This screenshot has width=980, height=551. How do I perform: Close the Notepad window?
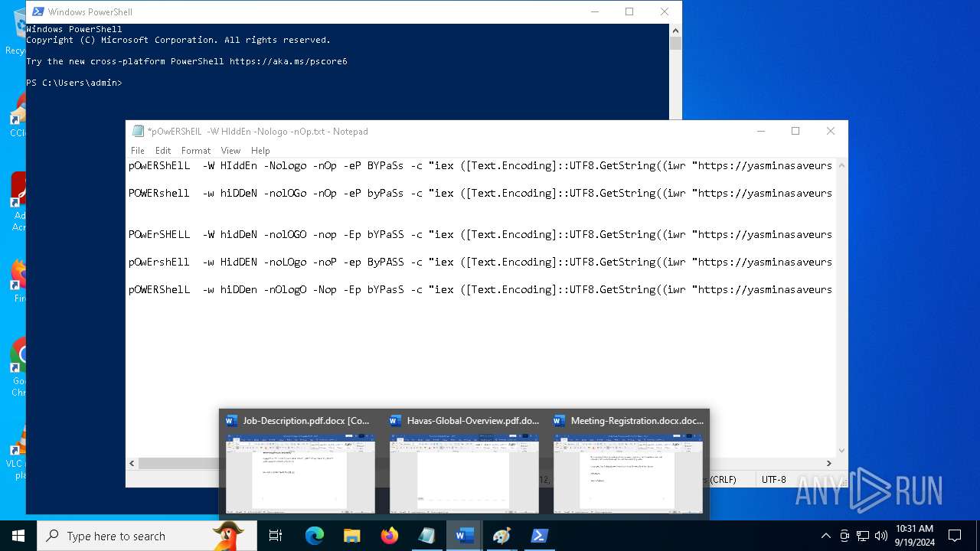pos(831,131)
